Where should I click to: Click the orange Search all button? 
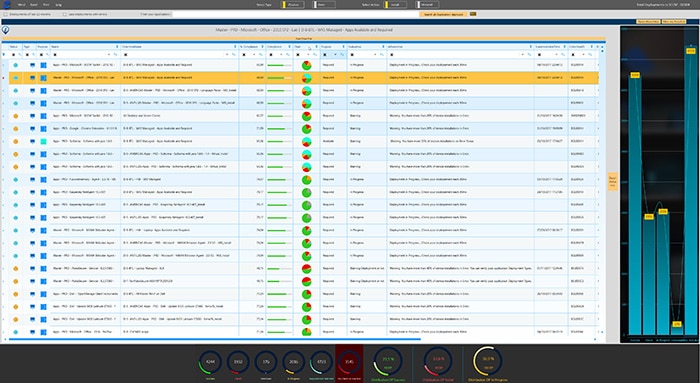(443, 14)
